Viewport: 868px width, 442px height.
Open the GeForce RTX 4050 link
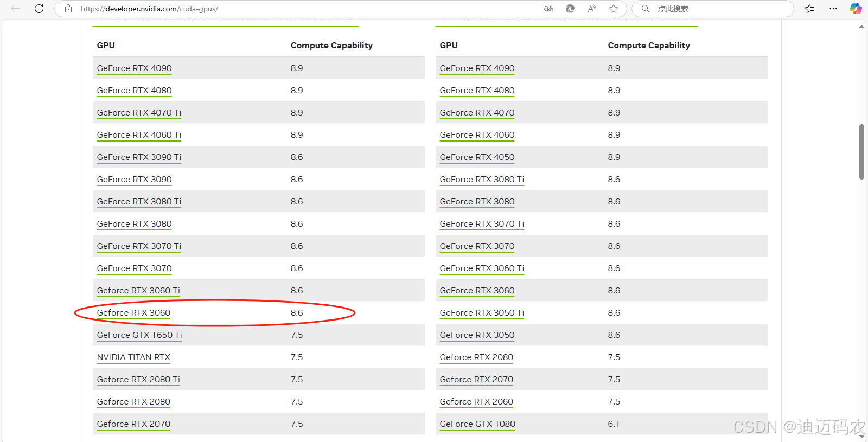pyautogui.click(x=477, y=157)
